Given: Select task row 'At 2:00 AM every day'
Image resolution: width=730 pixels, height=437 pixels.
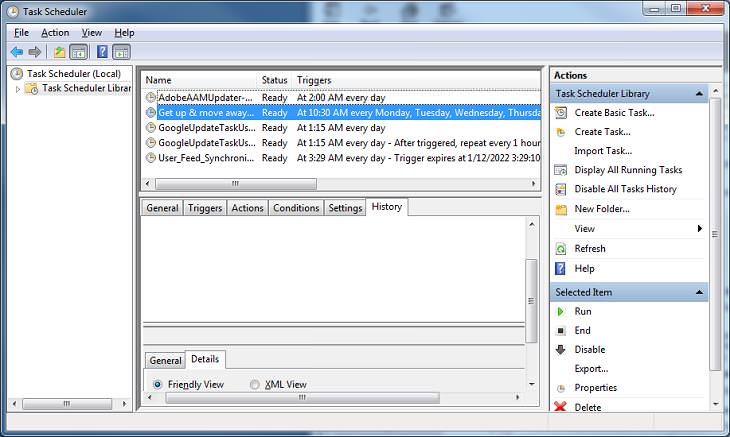Looking at the screenshot, I should (x=343, y=98).
